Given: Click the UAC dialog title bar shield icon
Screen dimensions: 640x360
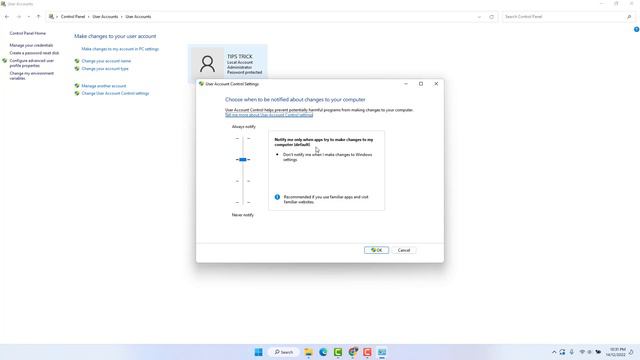Looking at the screenshot, I should [201, 84].
